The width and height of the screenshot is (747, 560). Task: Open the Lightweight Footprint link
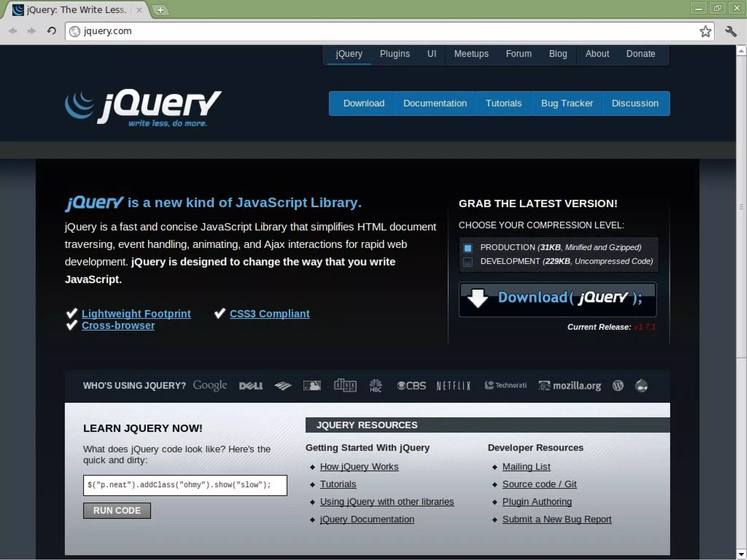(136, 314)
